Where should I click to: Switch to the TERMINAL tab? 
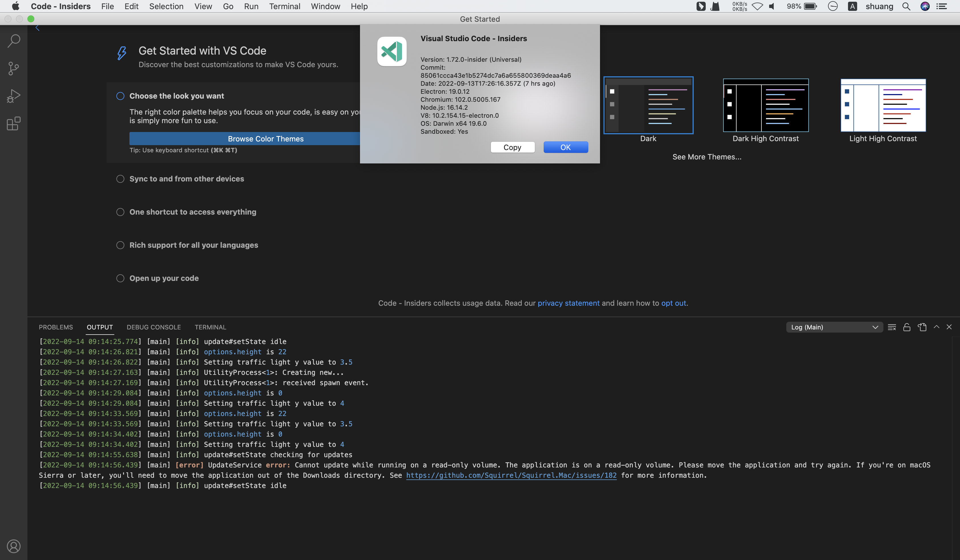click(x=210, y=327)
